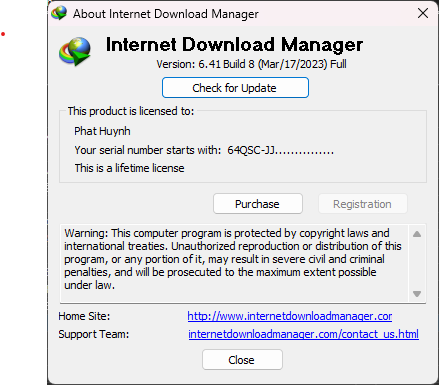Viewport: 439px width, 385px height.
Task: Click Check for Update button
Action: pyautogui.click(x=235, y=88)
